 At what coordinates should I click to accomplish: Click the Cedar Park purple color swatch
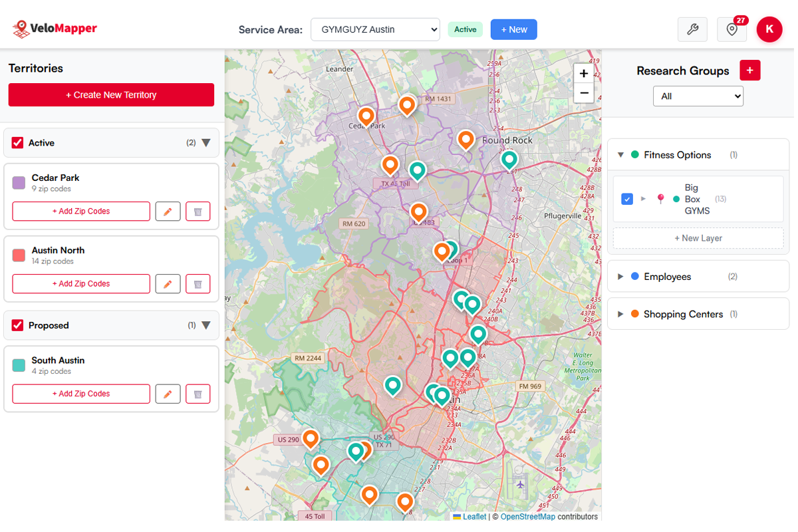coord(19,183)
